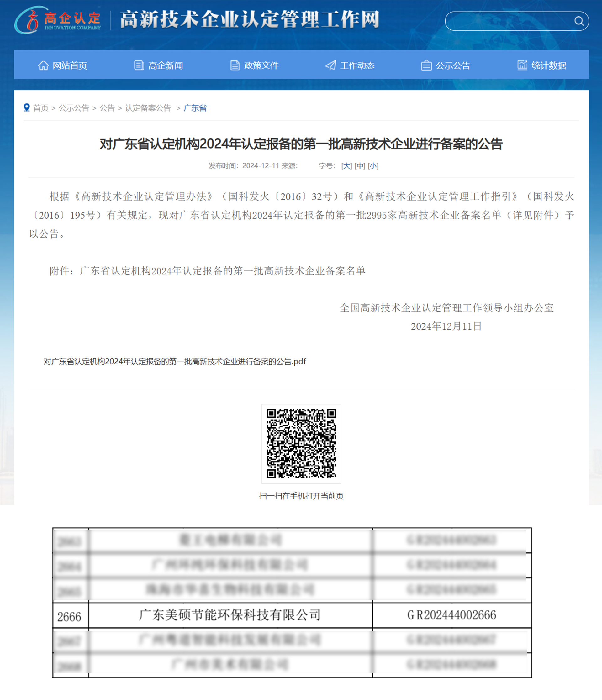Click the 附件 attachment line text
The image size is (602, 700).
(208, 271)
